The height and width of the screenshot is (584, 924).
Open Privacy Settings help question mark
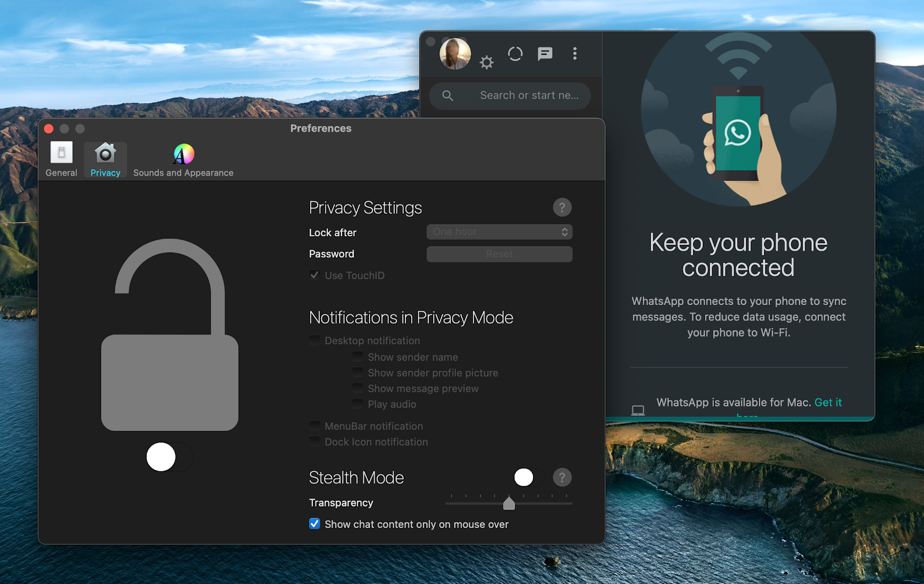562,207
